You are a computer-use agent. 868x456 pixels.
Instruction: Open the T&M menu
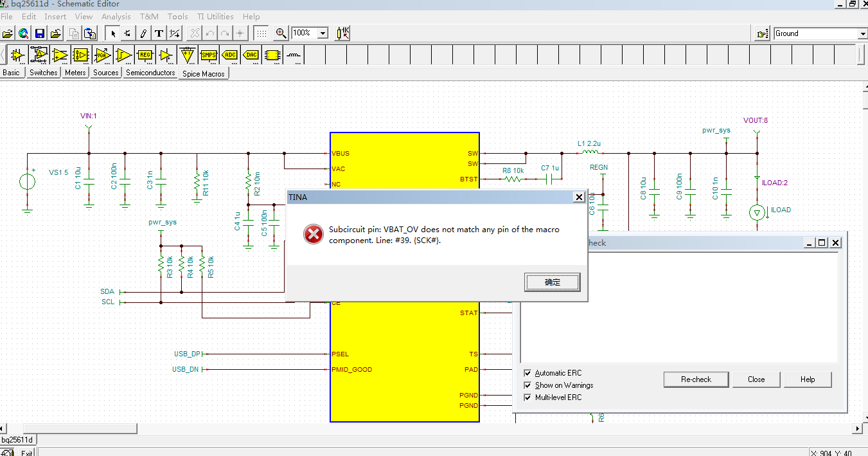tap(149, 16)
